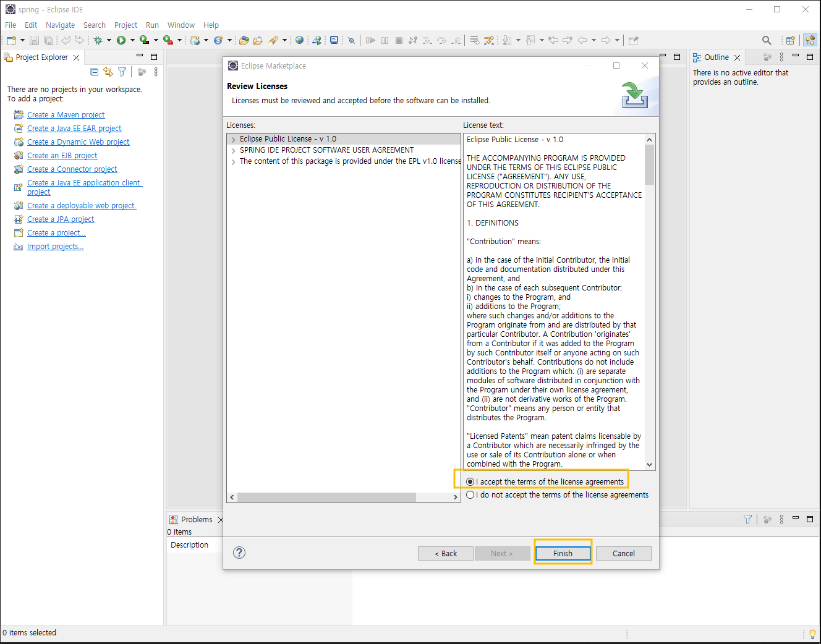Click the Open Web Browser globe icon
The image size is (821, 644).
coord(299,40)
